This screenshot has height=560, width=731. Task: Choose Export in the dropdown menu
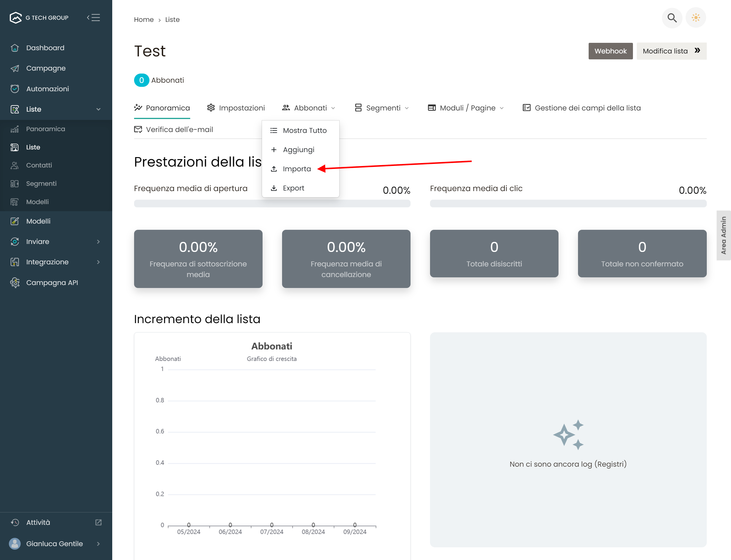[x=293, y=188]
